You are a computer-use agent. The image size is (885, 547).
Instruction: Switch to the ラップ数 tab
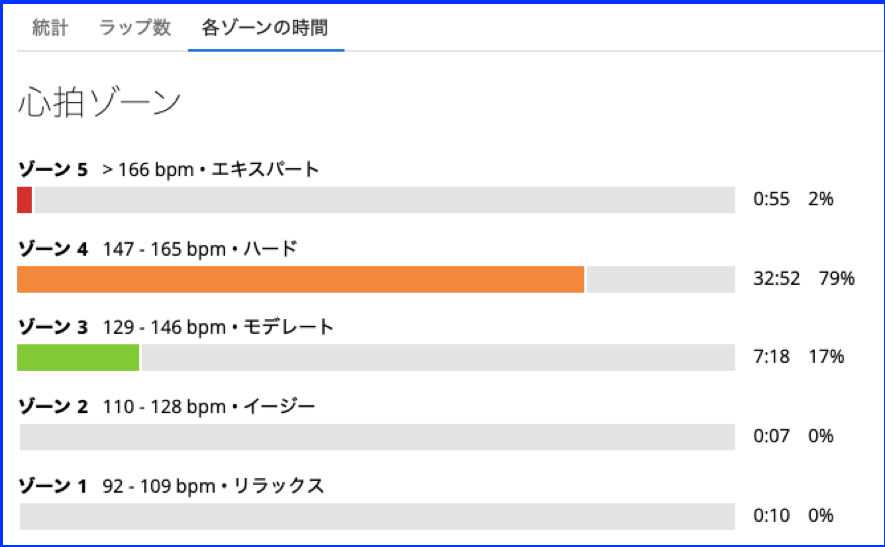tap(135, 28)
